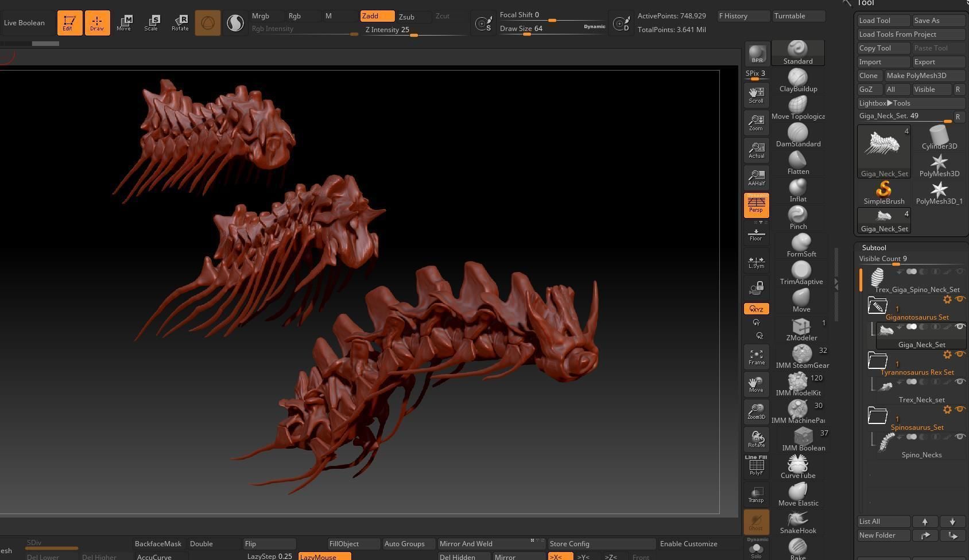Select the SnakeHook brush
This screenshot has width=969, height=560.
[x=798, y=522]
